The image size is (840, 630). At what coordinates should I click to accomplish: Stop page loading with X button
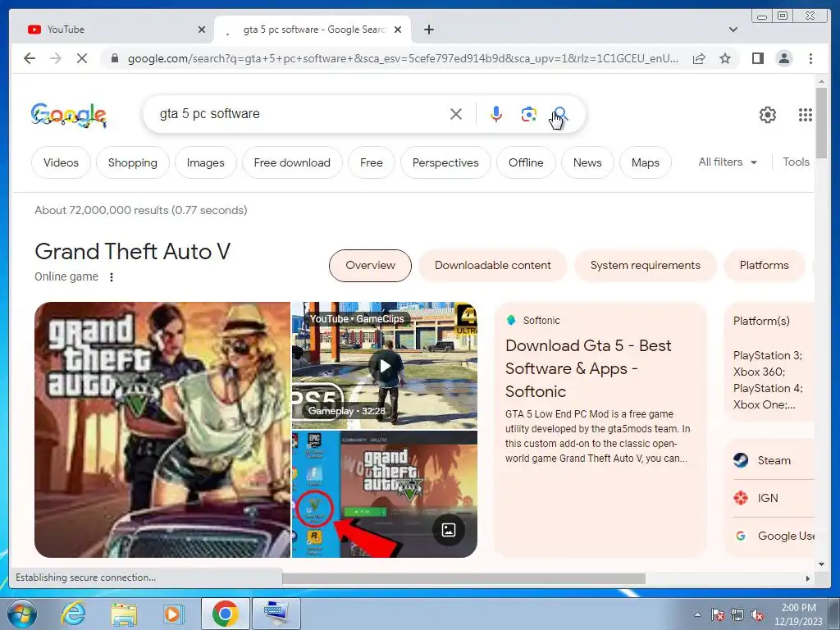(x=82, y=58)
